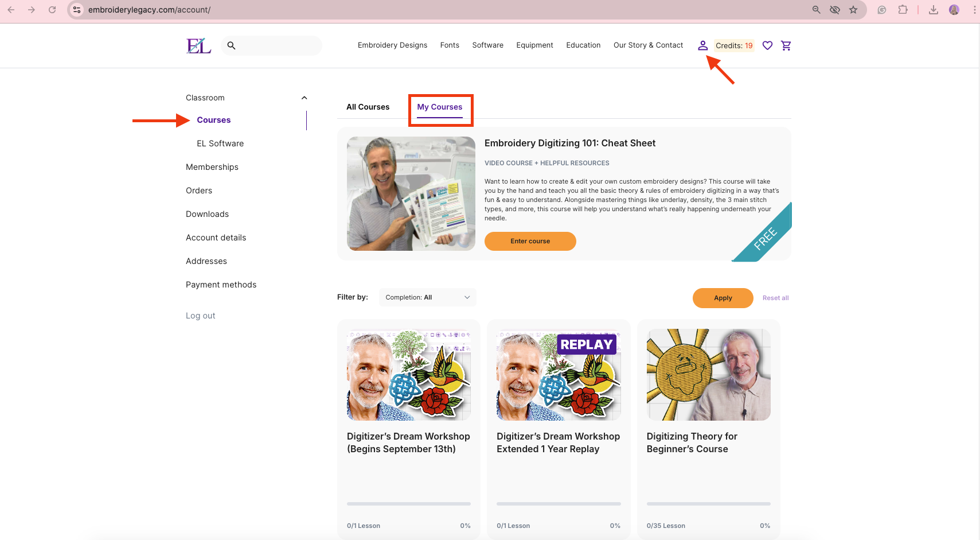Click the Apply filter button
This screenshot has height=540, width=980.
[x=723, y=298]
